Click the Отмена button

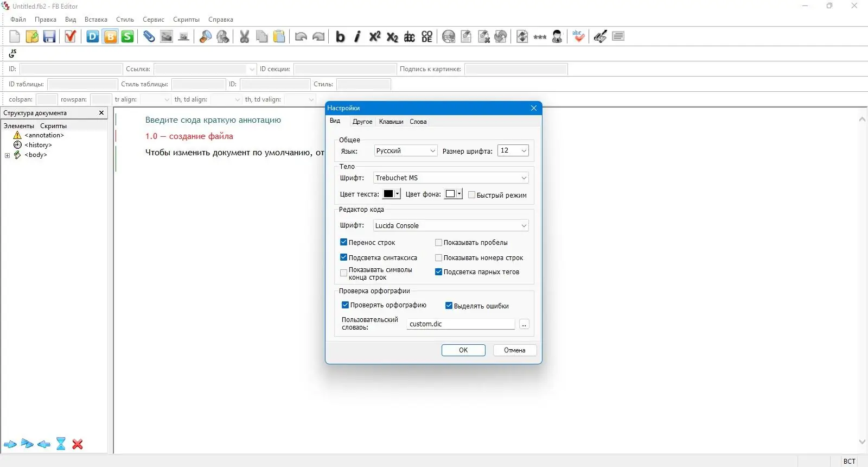click(515, 350)
